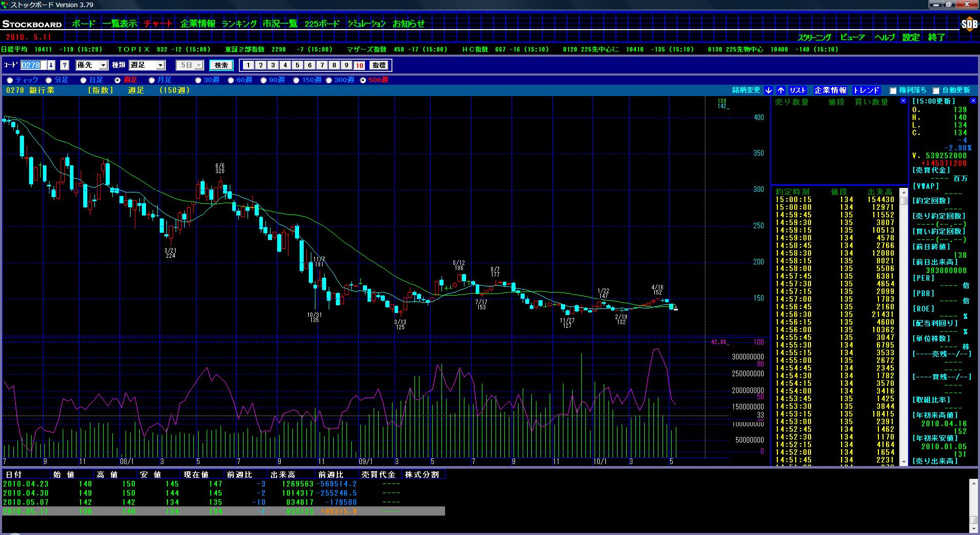Choose the 150週 period radio option

pyautogui.click(x=297, y=80)
